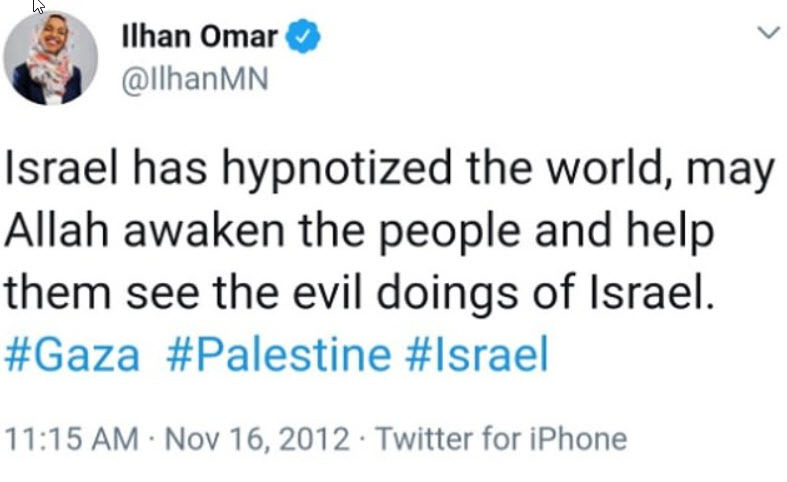Click the round profile avatar photo
Image resolution: width=787 pixels, height=482 pixels.
50,57
